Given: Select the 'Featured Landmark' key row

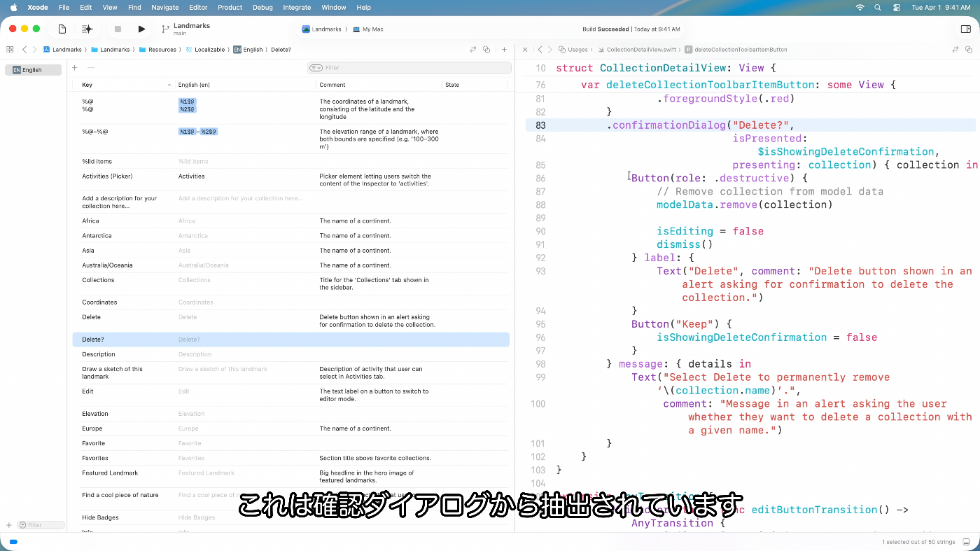Looking at the screenshot, I should point(291,477).
